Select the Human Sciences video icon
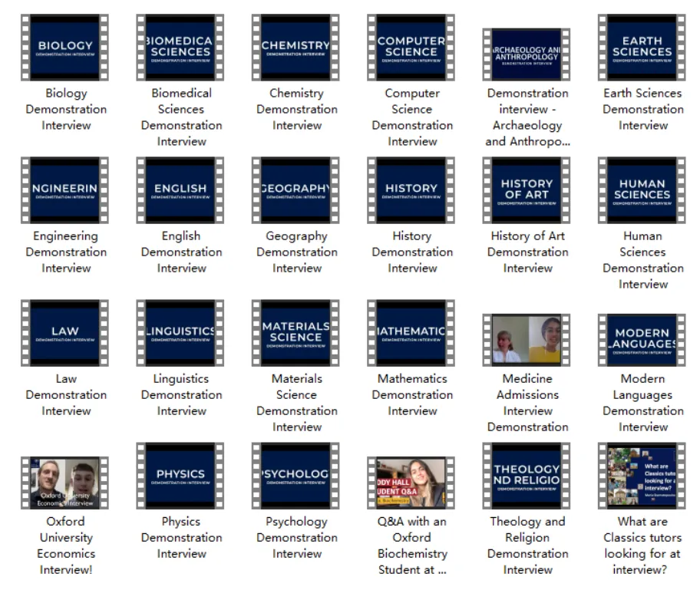 pyautogui.click(x=642, y=190)
